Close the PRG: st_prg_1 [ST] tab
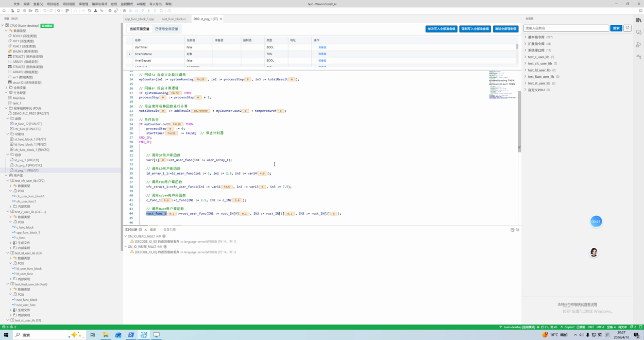This screenshot has height=340, width=644. tap(221, 19)
